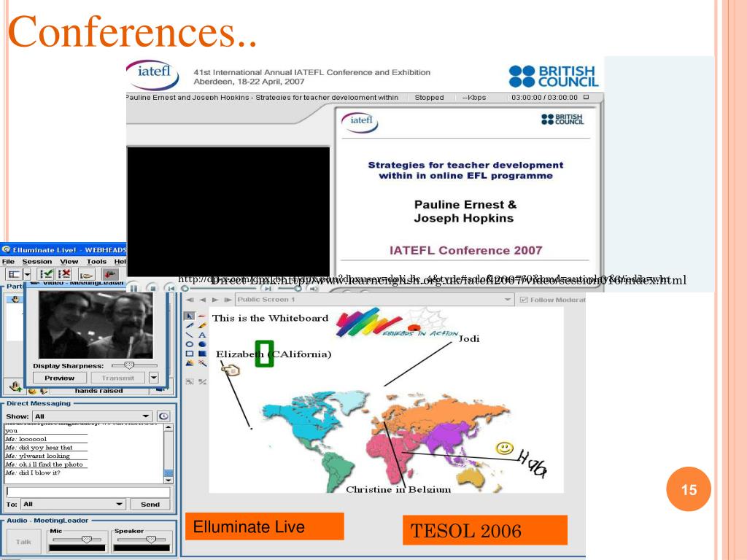Pick the highlighter tool in whiteboard palette
Viewport: 747px width, 560px height.
203,326
